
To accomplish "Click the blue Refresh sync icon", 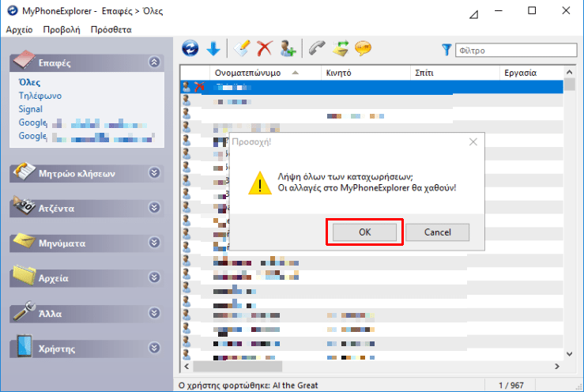I will (x=190, y=48).
